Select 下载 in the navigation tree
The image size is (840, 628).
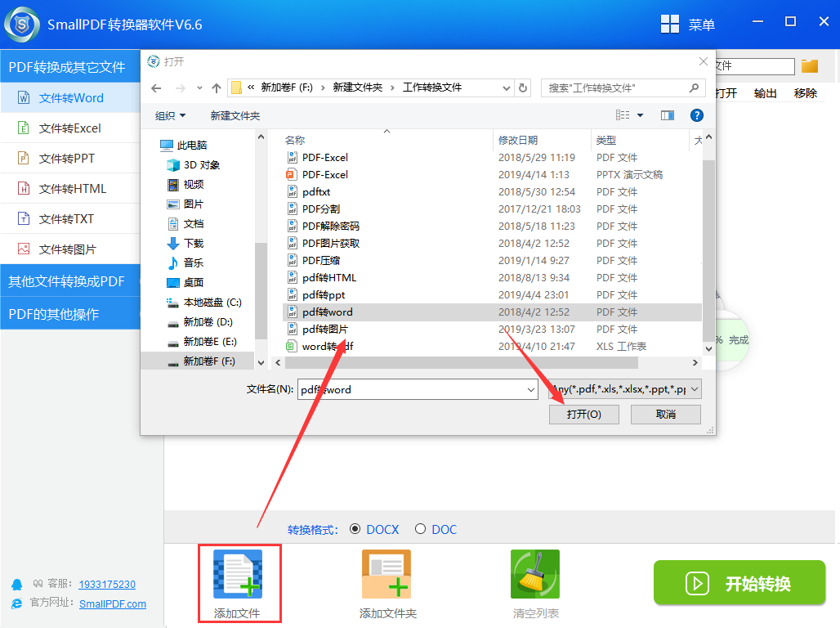pos(185,244)
